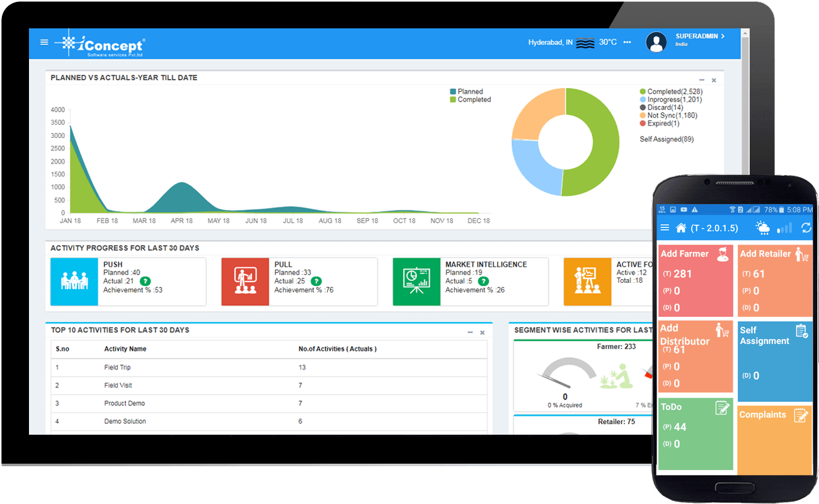The height and width of the screenshot is (504, 819).
Task: Open the mobile app navigation menu icon
Action: click(665, 227)
